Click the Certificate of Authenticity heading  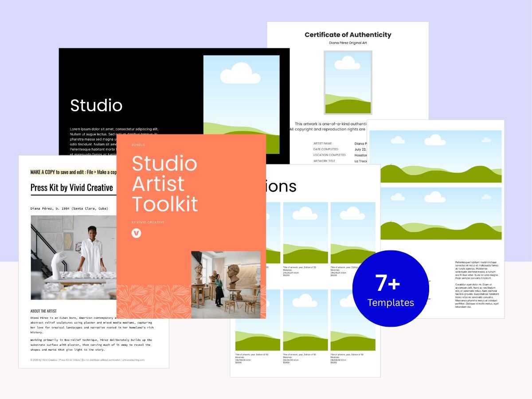tap(348, 35)
